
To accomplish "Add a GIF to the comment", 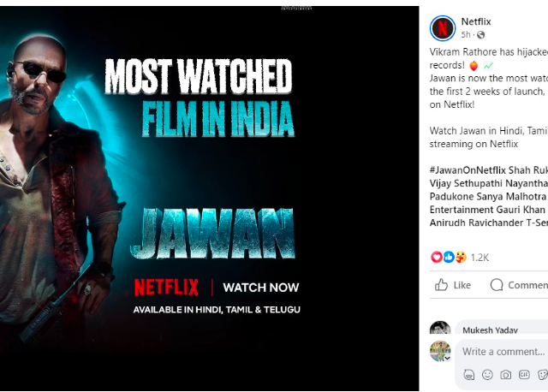I will [524, 375].
